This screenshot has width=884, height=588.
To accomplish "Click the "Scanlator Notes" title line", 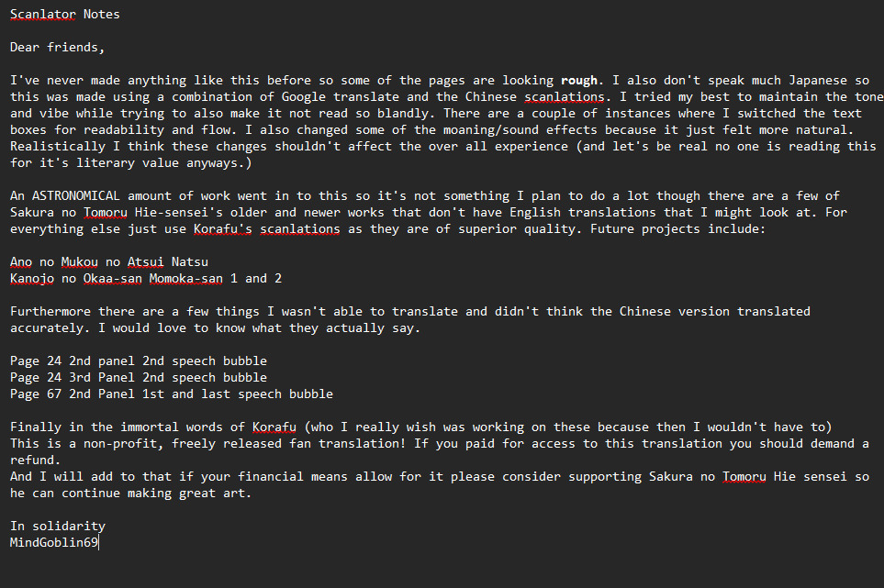I will [x=64, y=14].
